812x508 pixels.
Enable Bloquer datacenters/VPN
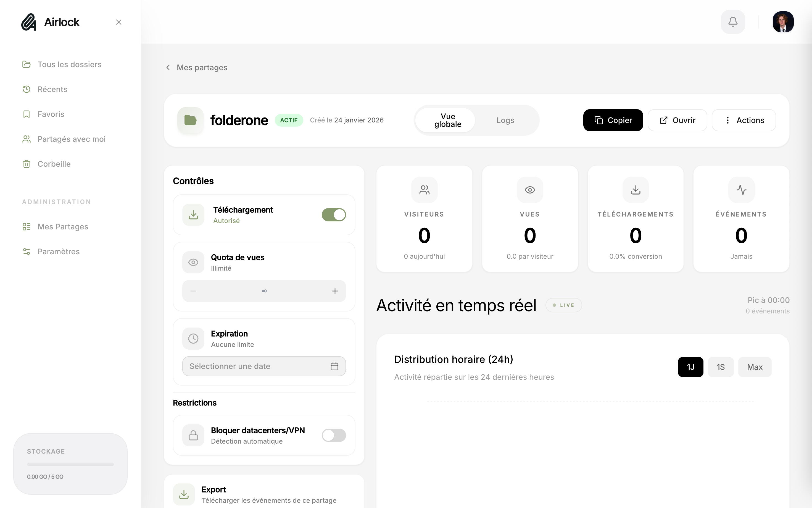[x=334, y=435]
